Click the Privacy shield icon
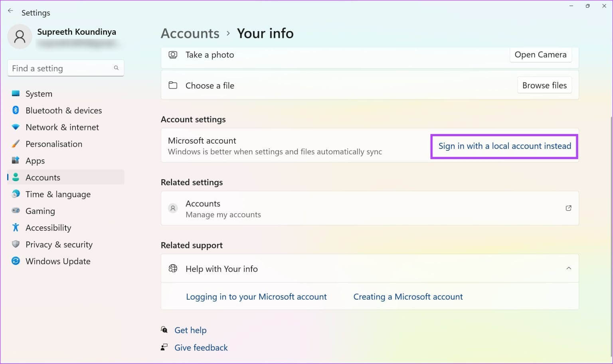 (x=16, y=244)
